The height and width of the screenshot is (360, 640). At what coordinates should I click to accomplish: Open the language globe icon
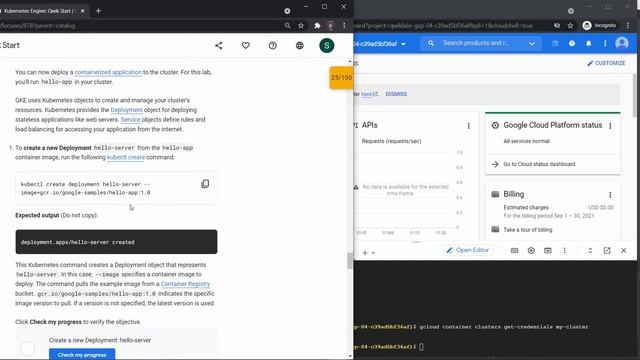(x=300, y=45)
